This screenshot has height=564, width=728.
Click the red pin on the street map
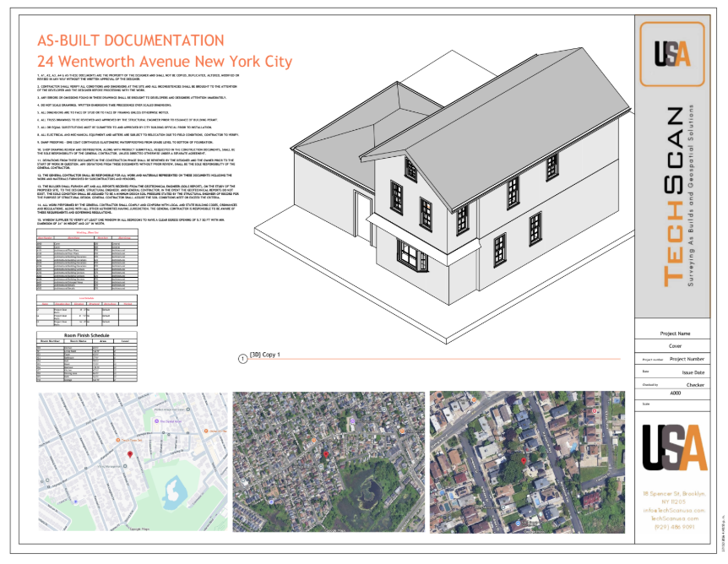129,455
